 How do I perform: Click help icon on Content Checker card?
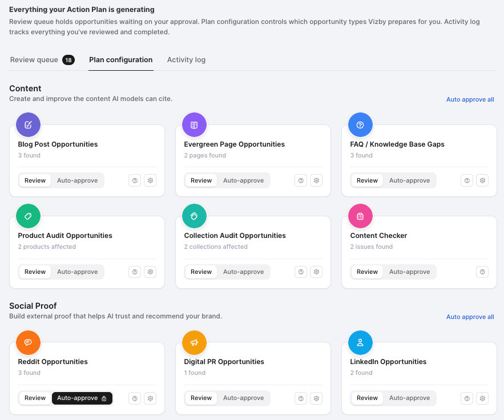[482, 272]
